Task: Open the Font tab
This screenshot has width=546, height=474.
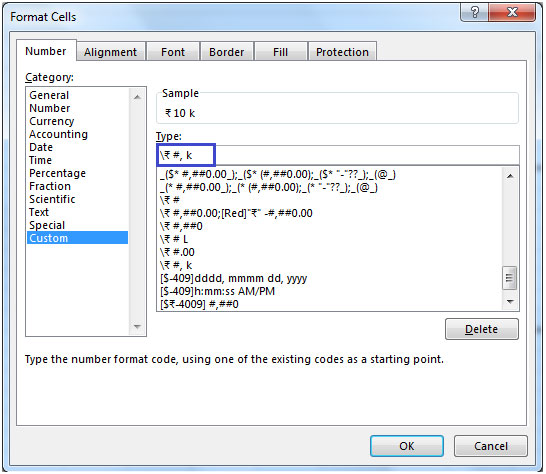Action: click(x=173, y=52)
